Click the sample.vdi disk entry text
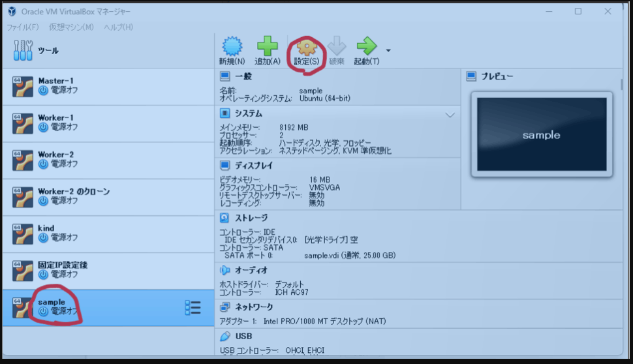The height and width of the screenshot is (364, 633). coord(350,255)
